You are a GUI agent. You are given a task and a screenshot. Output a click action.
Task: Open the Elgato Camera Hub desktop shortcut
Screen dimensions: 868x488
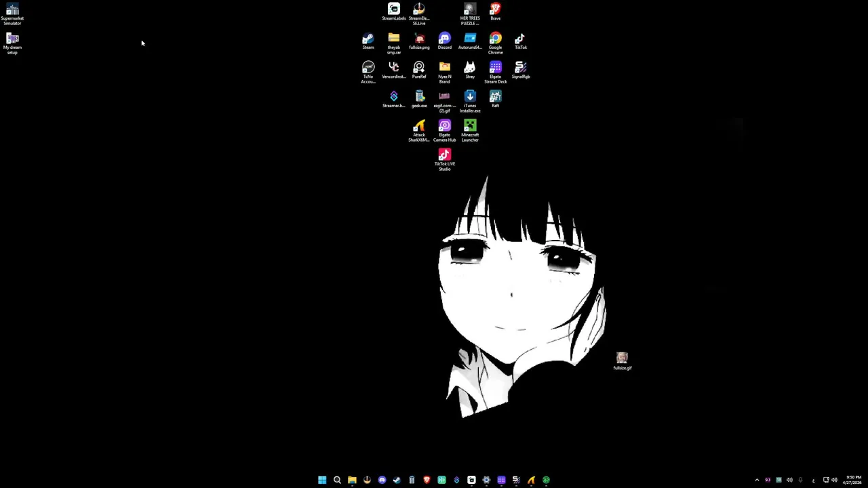pyautogui.click(x=445, y=131)
